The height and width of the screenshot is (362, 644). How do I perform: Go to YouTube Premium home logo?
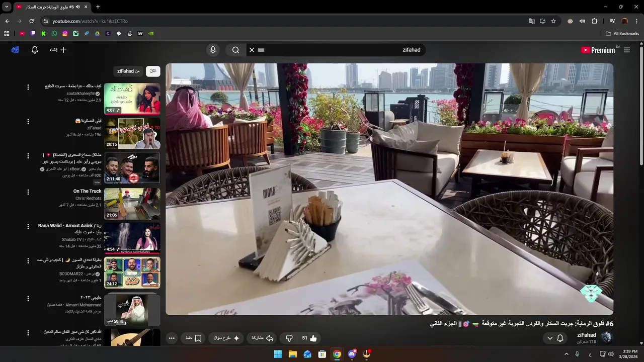tap(598, 50)
